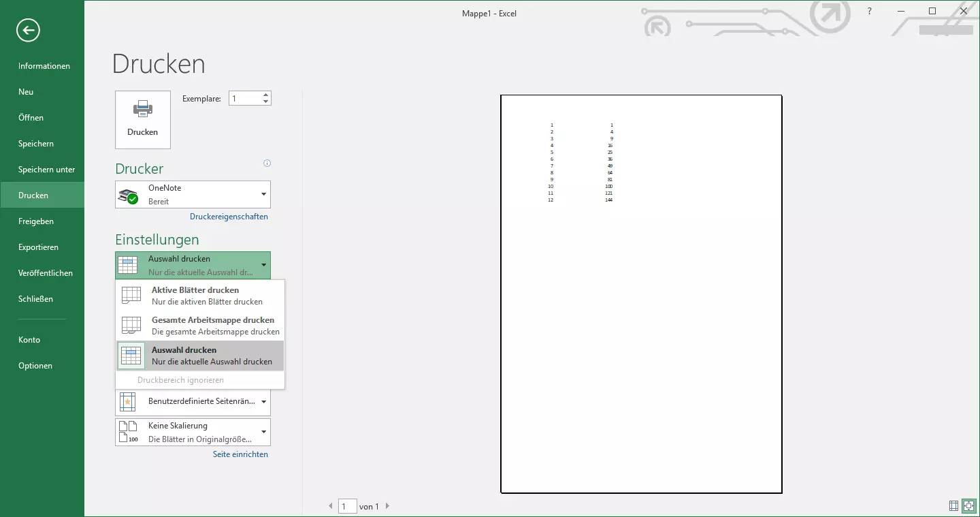
Task: Select Gesamte Arbeitsmappe drucken option
Action: point(200,326)
